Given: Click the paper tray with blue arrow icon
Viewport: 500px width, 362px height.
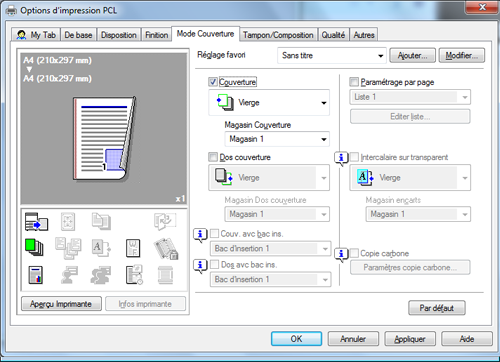Looking at the screenshot, I should click(x=36, y=222).
